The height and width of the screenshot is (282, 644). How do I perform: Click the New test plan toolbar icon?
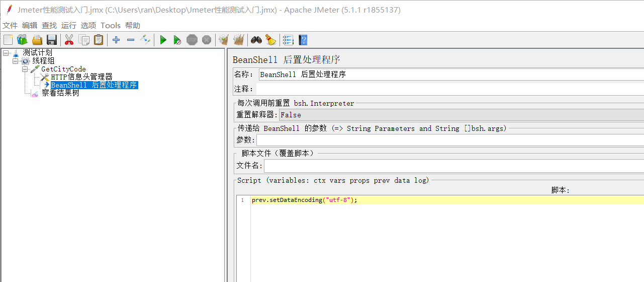(8, 40)
